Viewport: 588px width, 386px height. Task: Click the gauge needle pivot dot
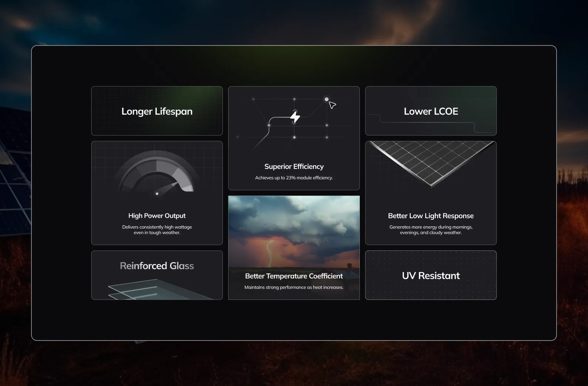[x=157, y=193]
